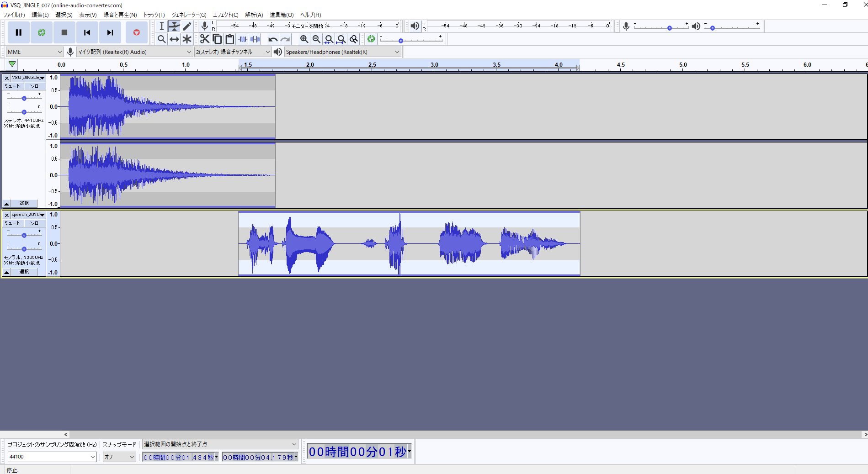868x474 pixels.
Task: Open the recording device dropdown
Action: (134, 52)
